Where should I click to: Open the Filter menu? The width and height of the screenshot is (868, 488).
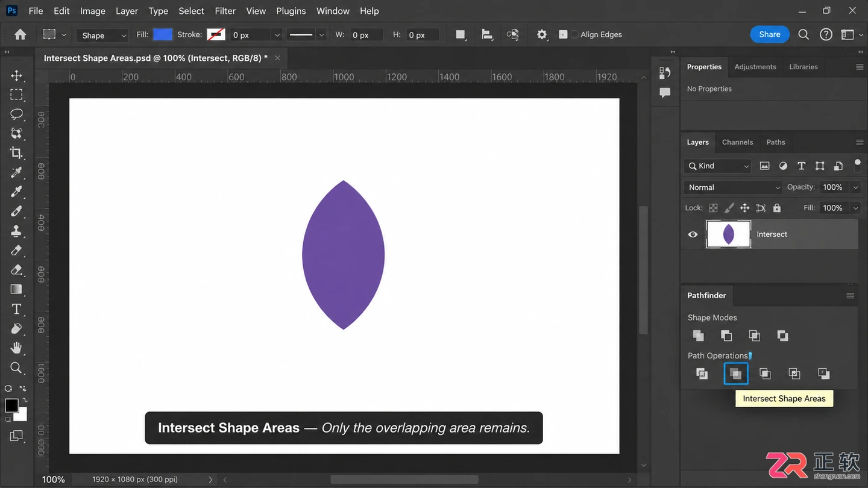click(225, 11)
